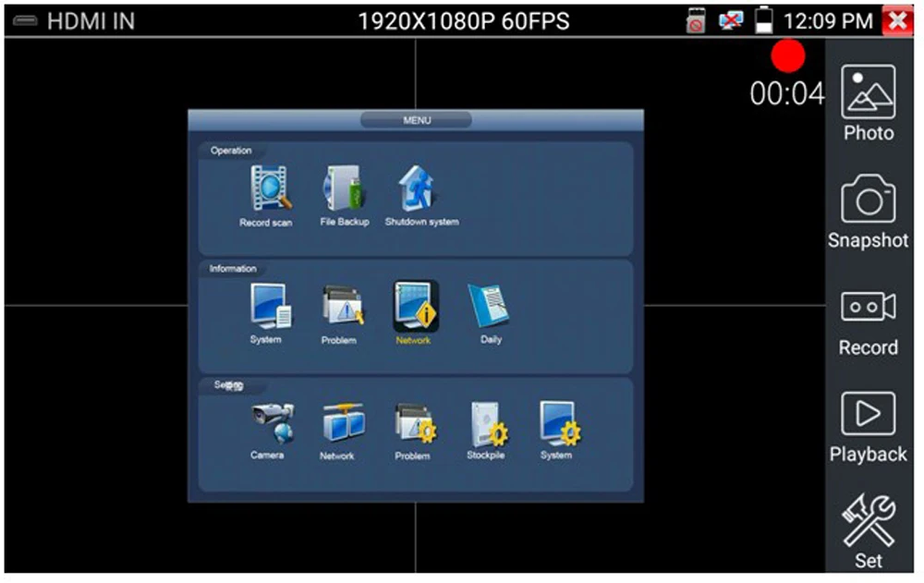Close HDMI IN with red X

pos(897,20)
